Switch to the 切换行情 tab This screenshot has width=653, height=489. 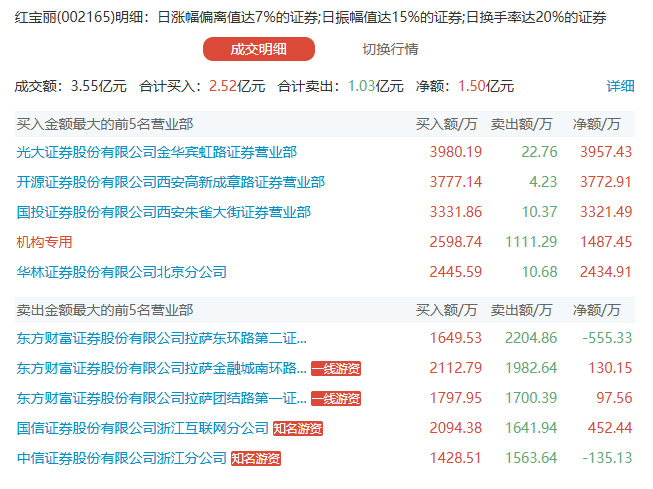390,49
